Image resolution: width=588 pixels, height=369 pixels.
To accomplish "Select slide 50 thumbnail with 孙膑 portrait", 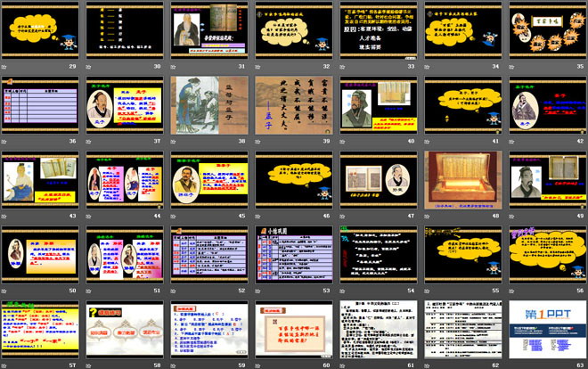I will click(40, 255).
